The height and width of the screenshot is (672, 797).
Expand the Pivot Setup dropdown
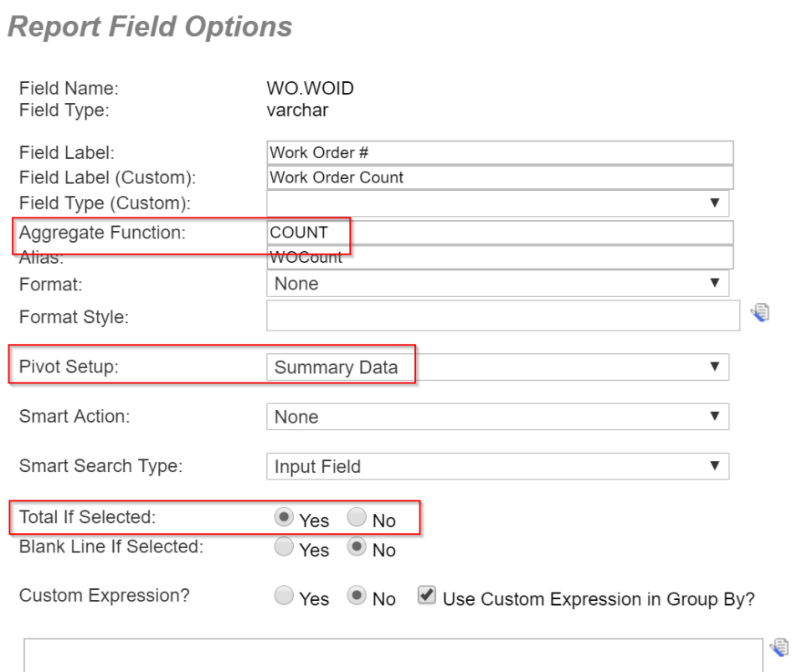[497, 367]
